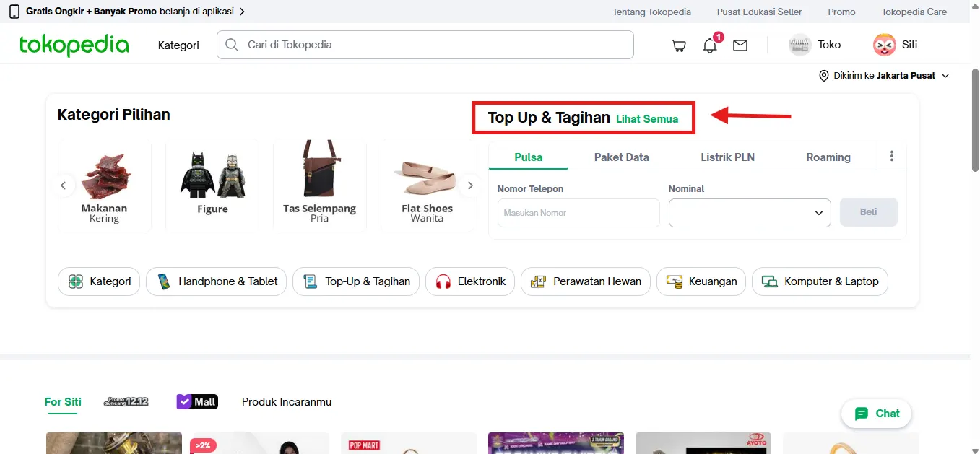980x454 pixels.
Task: Open the shopping cart
Action: pos(678,45)
